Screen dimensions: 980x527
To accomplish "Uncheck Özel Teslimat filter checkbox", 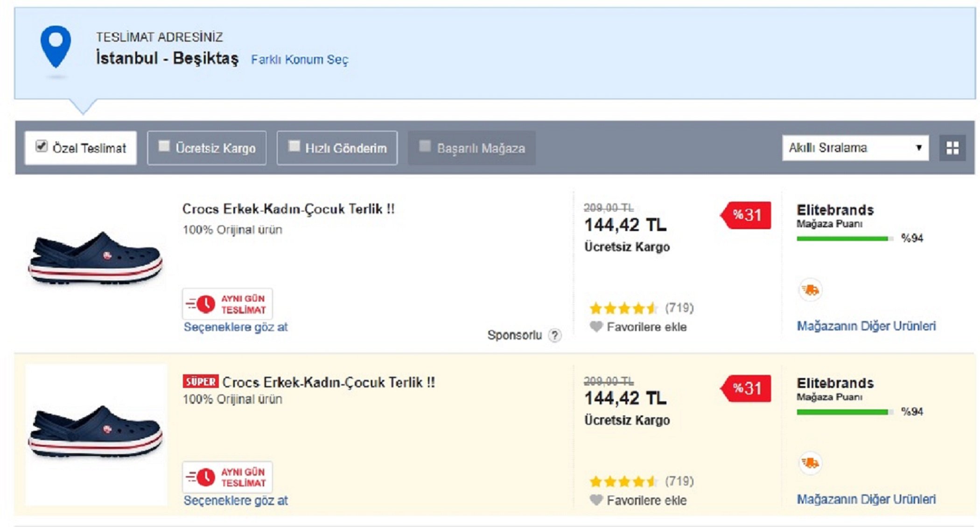I will tap(42, 146).
